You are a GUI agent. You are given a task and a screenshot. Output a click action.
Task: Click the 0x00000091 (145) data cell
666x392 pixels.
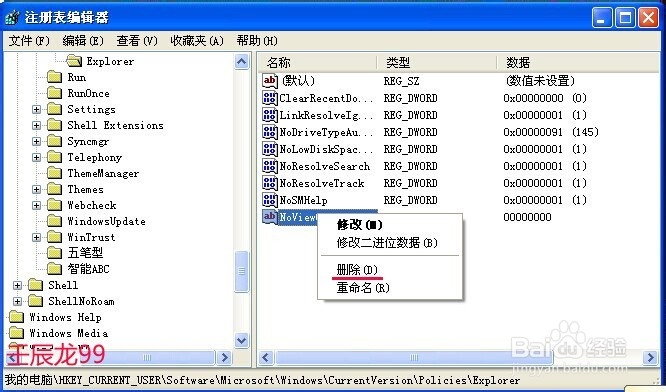point(551,132)
